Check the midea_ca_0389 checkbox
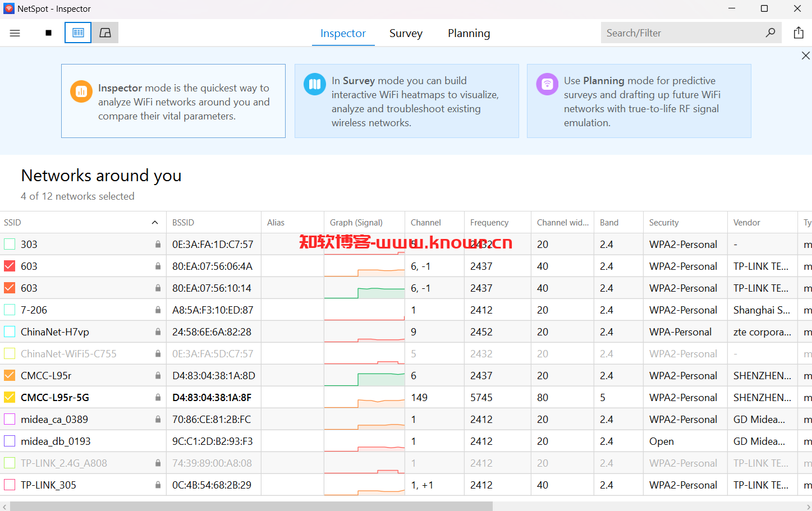Image resolution: width=812 pixels, height=511 pixels. pyautogui.click(x=10, y=419)
